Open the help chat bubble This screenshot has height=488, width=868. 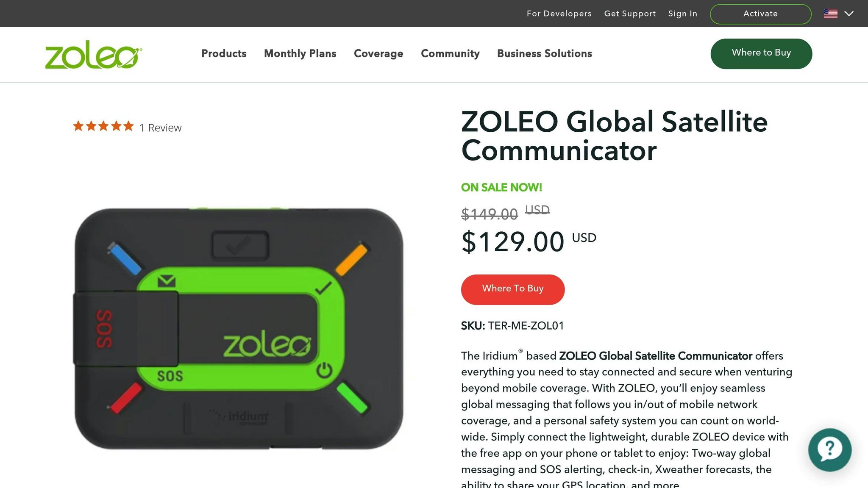(x=829, y=450)
